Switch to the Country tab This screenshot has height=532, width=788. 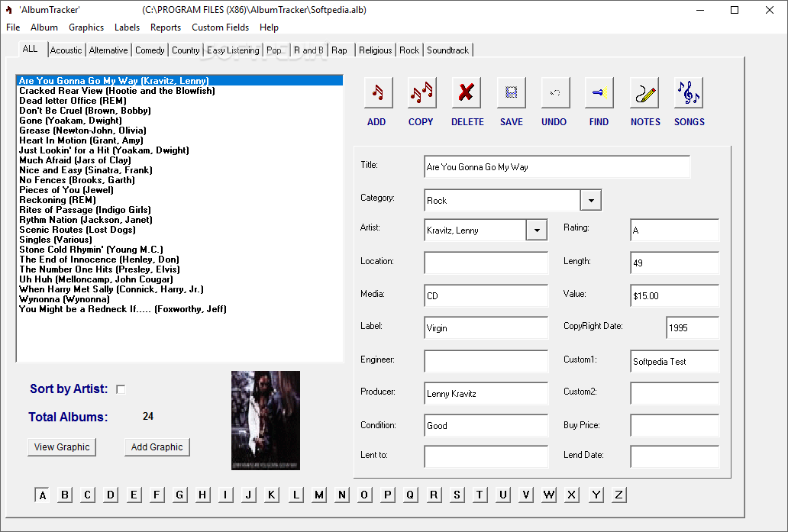click(x=186, y=50)
